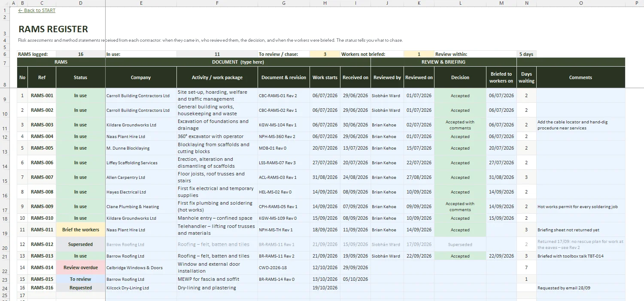Select document NPH-MS-TH Rev 1
Image resolution: width=644 pixels, height=301 pixels.
[284, 230]
